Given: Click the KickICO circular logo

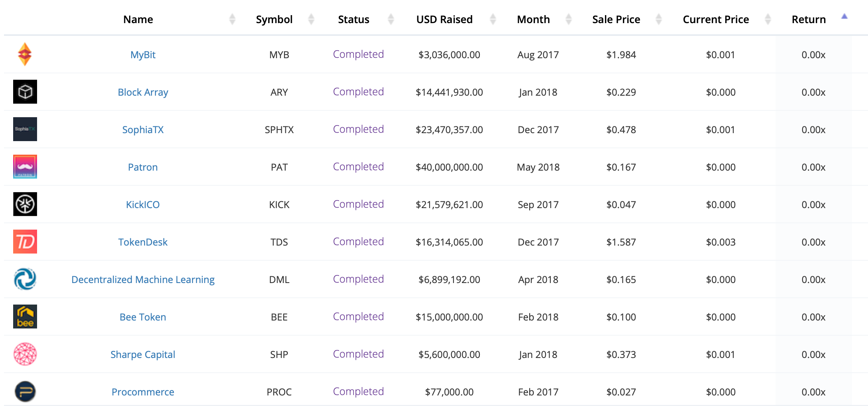Looking at the screenshot, I should (25, 204).
